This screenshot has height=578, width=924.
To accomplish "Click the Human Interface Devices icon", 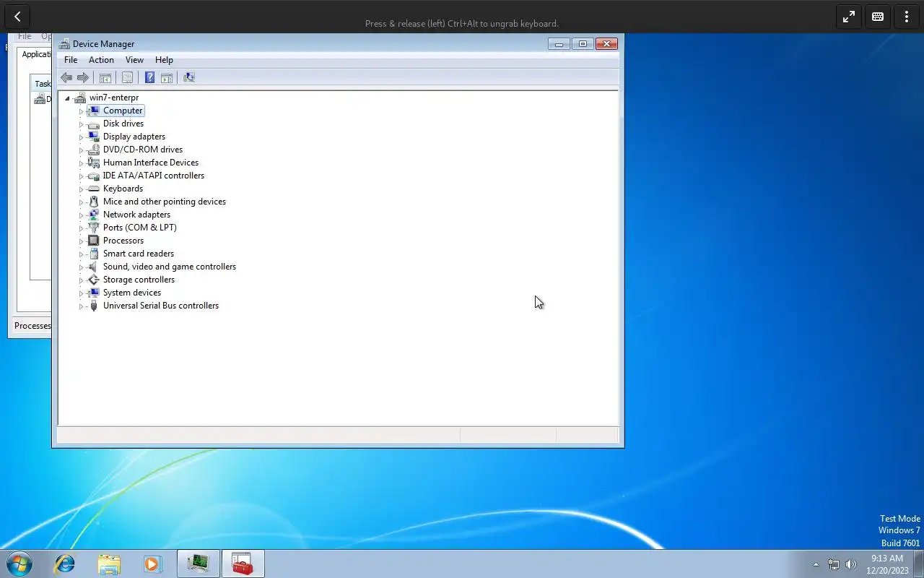I will 93,163.
